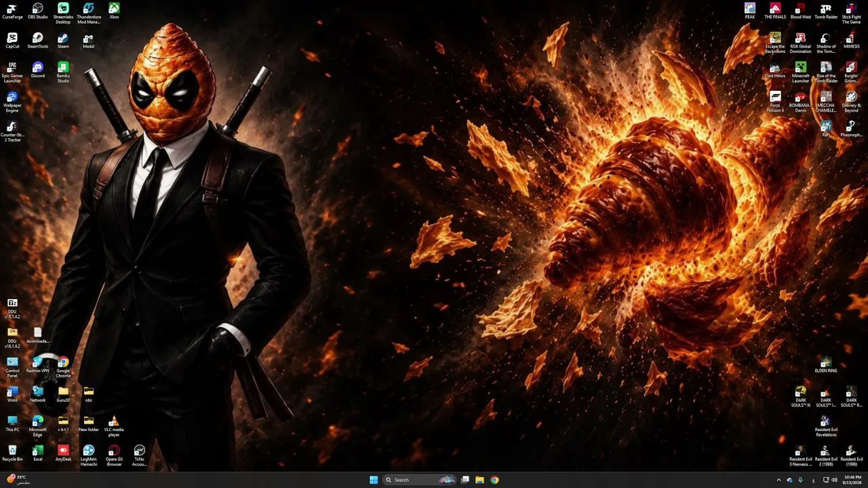Viewport: 868px width, 488px height.
Task: Click the Dark Hours game icon
Action: (x=775, y=70)
